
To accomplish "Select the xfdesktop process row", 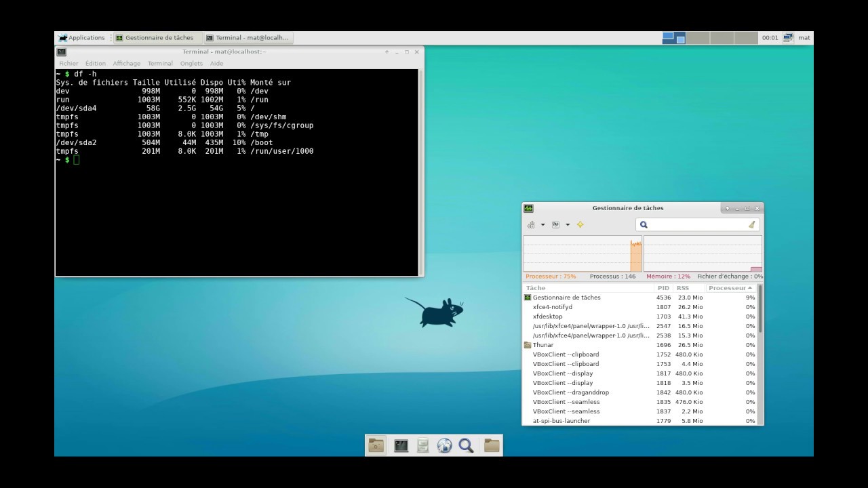I will pos(639,317).
